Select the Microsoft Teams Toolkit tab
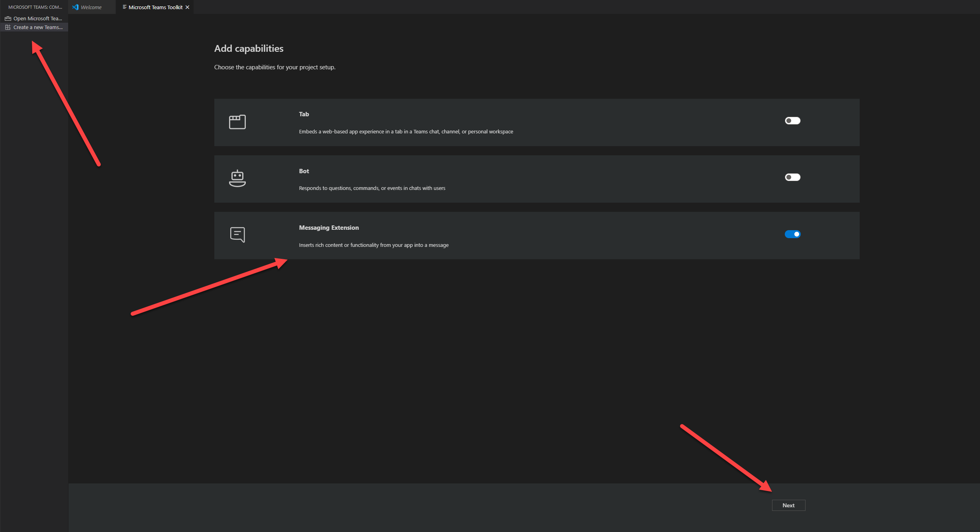Viewport: 980px width, 532px height. [155, 7]
